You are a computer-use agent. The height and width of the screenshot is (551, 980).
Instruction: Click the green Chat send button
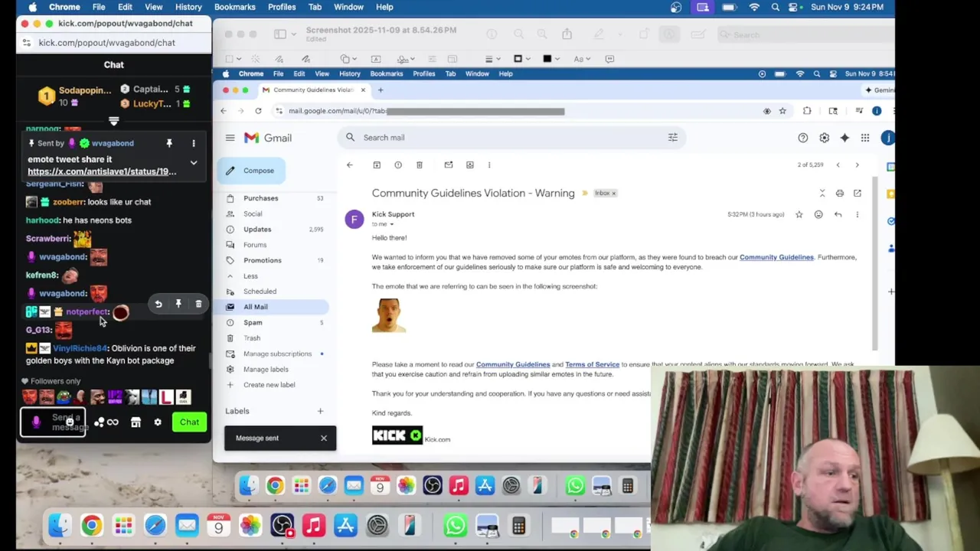click(189, 422)
